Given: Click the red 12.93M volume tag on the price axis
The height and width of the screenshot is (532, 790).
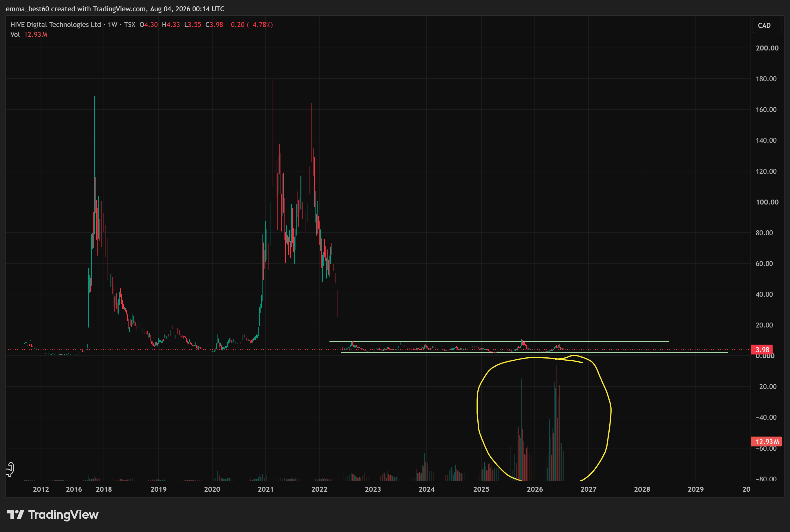Looking at the screenshot, I should tap(767, 441).
